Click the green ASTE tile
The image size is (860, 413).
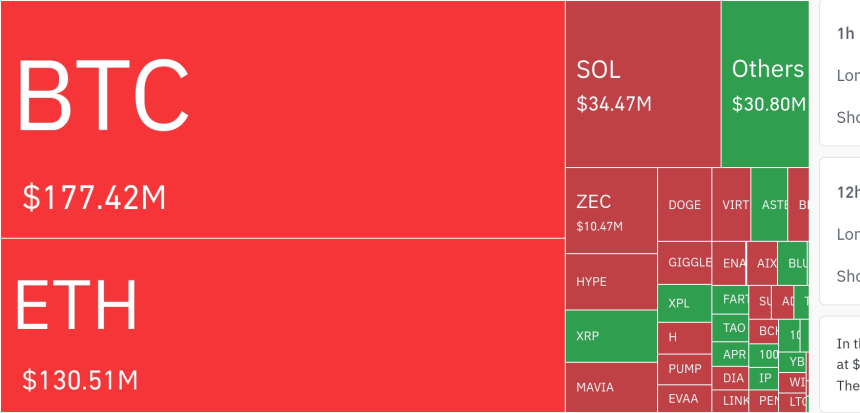coord(769,205)
